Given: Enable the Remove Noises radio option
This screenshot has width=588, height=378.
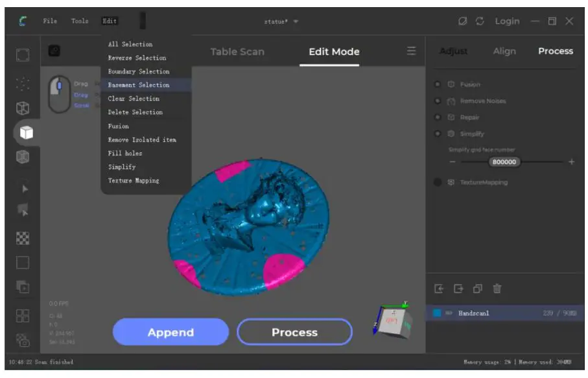Looking at the screenshot, I should tap(437, 101).
